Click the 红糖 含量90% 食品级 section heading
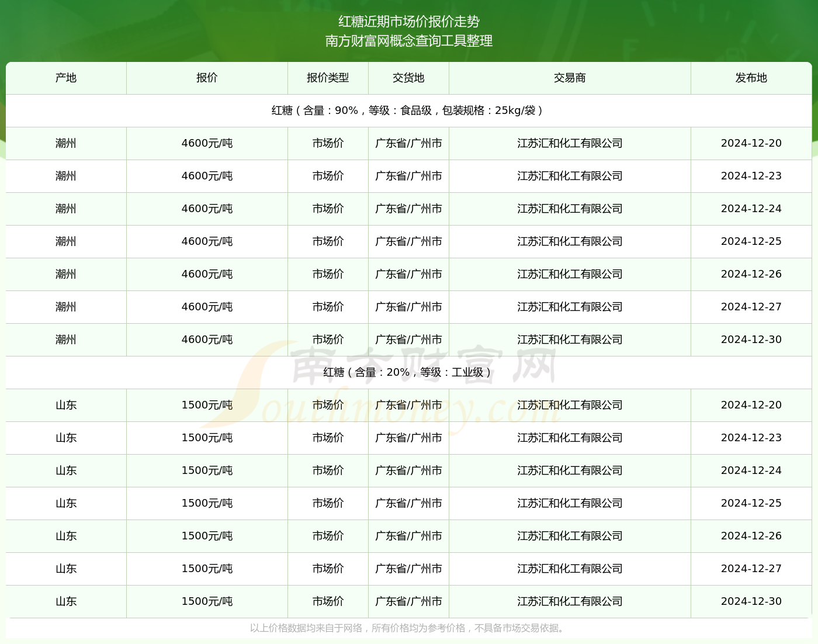 tap(408, 110)
